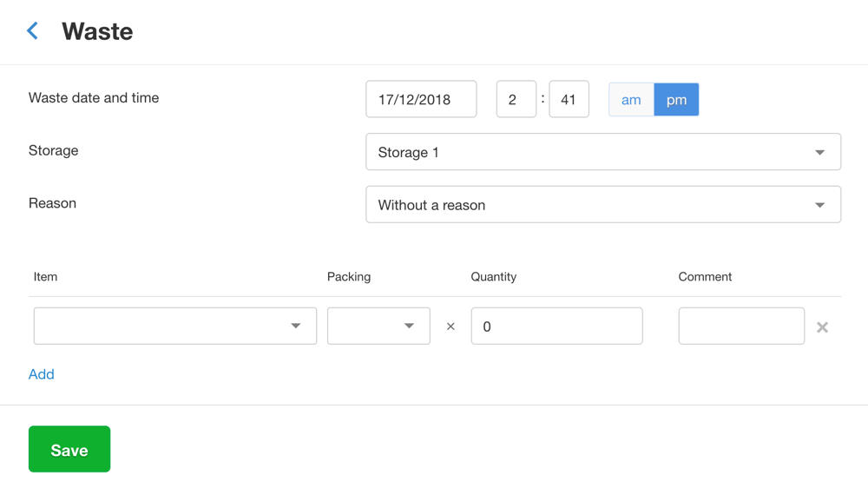Go back using the blue arrow
Screen dimensions: 868x502
[x=33, y=31]
